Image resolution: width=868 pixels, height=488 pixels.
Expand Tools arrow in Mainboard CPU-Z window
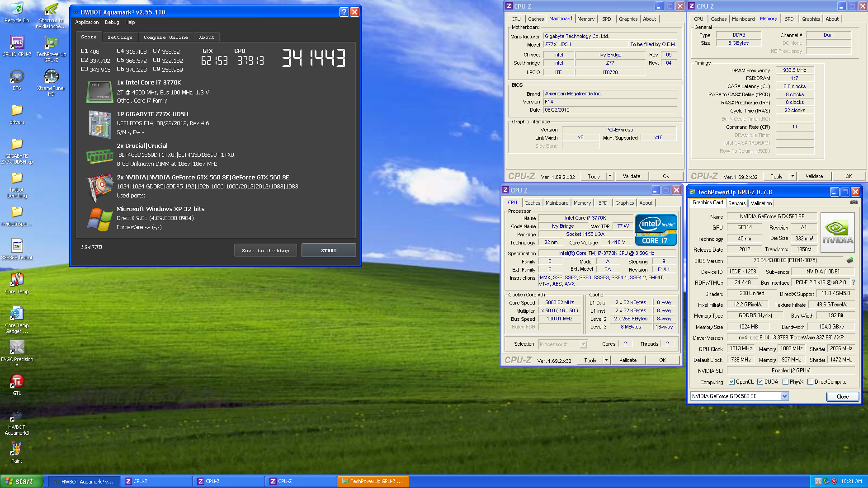coord(610,176)
